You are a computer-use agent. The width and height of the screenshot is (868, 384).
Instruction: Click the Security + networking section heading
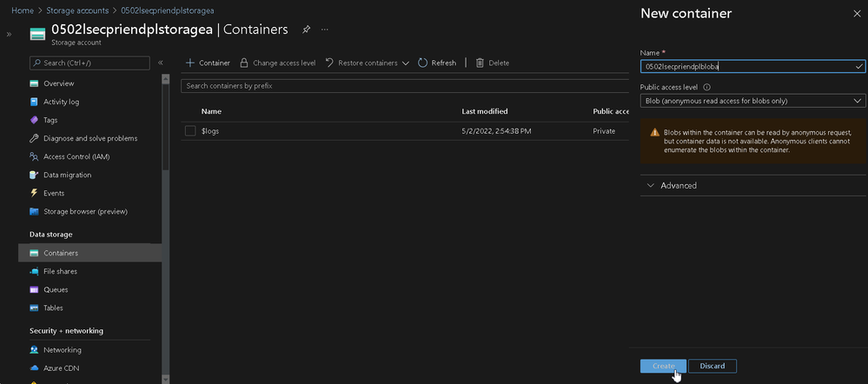pyautogui.click(x=66, y=331)
